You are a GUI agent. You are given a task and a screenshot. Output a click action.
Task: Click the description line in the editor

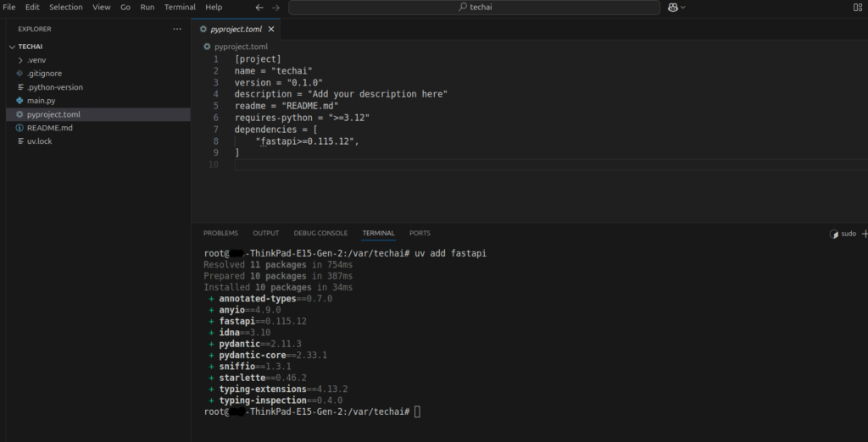coord(341,94)
